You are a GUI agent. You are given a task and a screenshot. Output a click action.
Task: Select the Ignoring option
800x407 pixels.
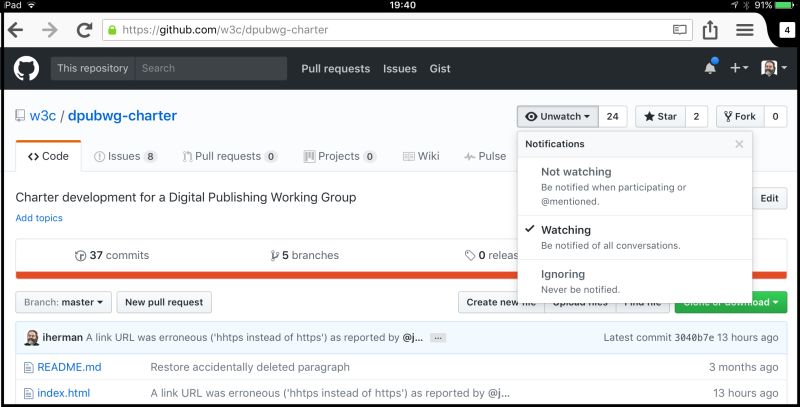click(635, 281)
